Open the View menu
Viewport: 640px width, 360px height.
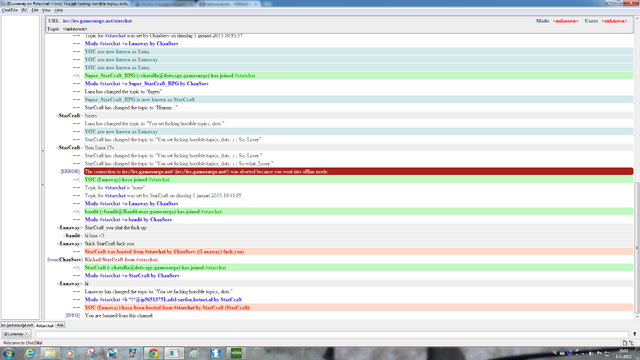46,10
